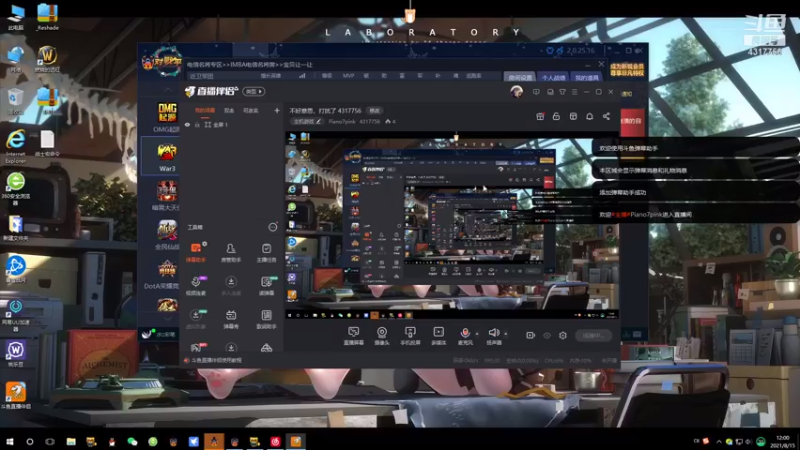Edit the game category tag 主机游戏

(x=307, y=121)
